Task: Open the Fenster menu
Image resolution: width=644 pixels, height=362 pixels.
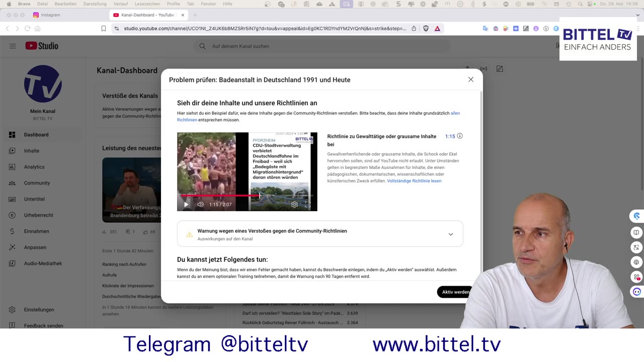Action: (209, 4)
